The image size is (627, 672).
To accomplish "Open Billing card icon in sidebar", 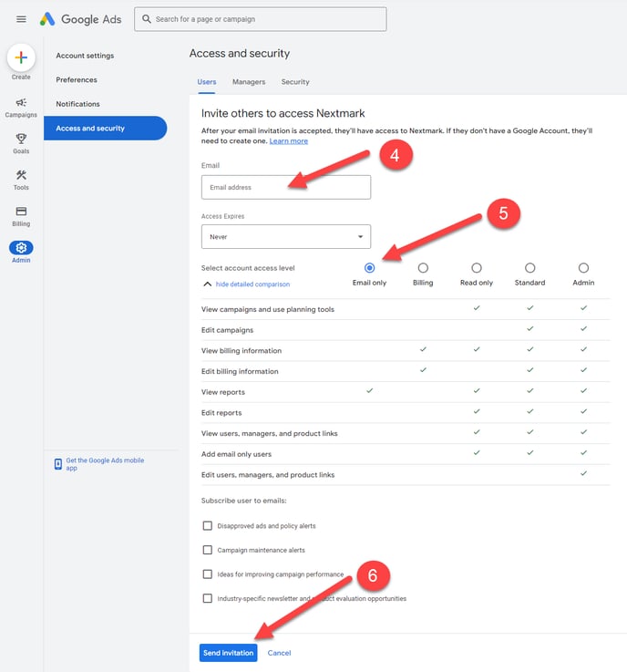I will (x=21, y=212).
